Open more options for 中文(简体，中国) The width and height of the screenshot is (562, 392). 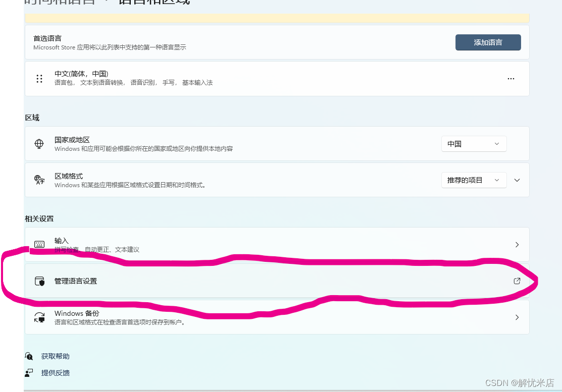pyautogui.click(x=510, y=79)
